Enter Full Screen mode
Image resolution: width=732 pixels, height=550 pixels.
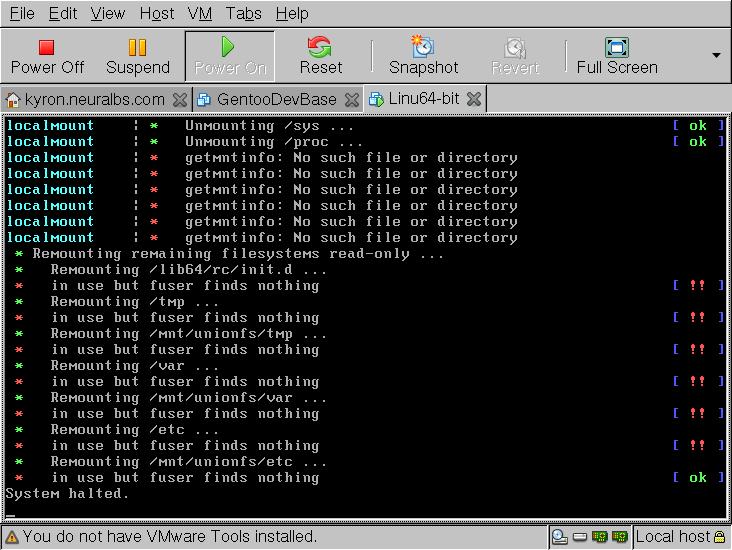point(616,56)
